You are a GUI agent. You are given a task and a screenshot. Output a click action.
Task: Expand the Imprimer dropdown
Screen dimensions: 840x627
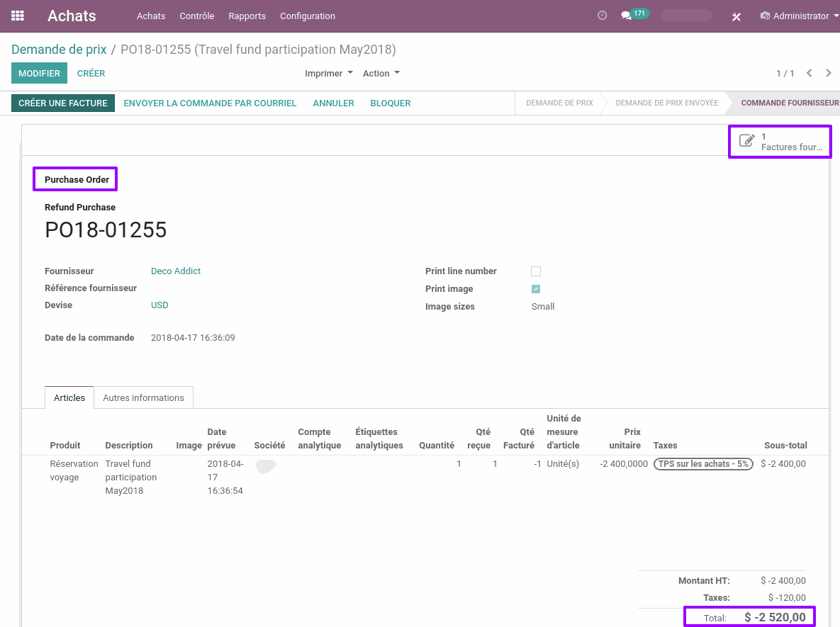point(328,74)
